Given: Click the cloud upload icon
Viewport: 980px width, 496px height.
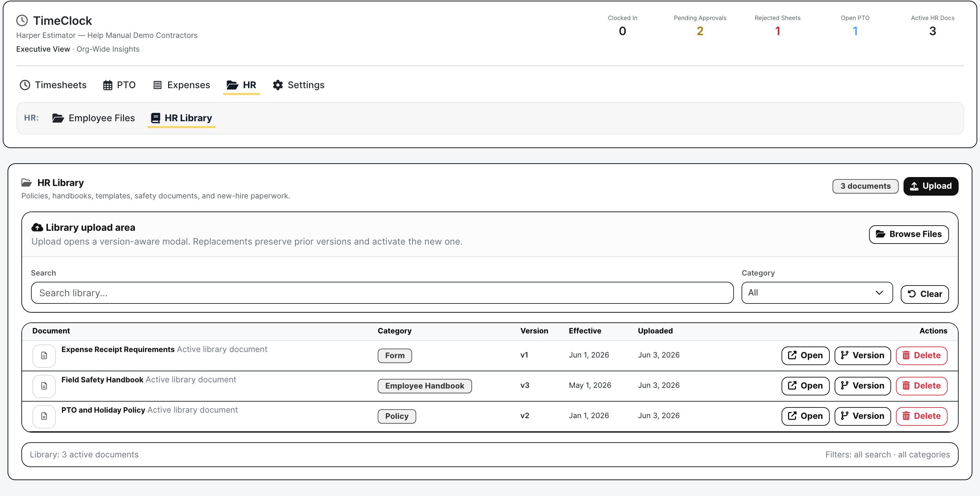Looking at the screenshot, I should coord(37,227).
